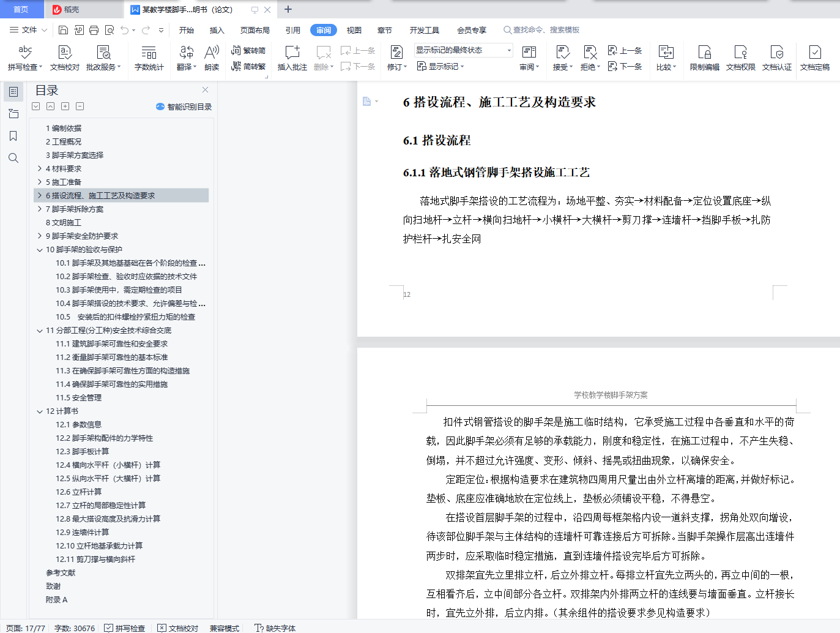This screenshot has width=840, height=633.
Task: Open the bookmark panel icon in the left sidebar
Action: (x=13, y=136)
